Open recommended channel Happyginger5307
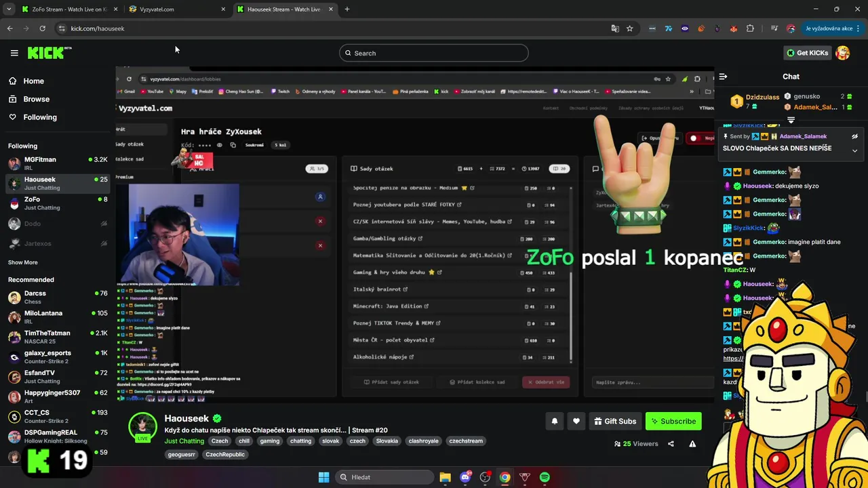 58,396
